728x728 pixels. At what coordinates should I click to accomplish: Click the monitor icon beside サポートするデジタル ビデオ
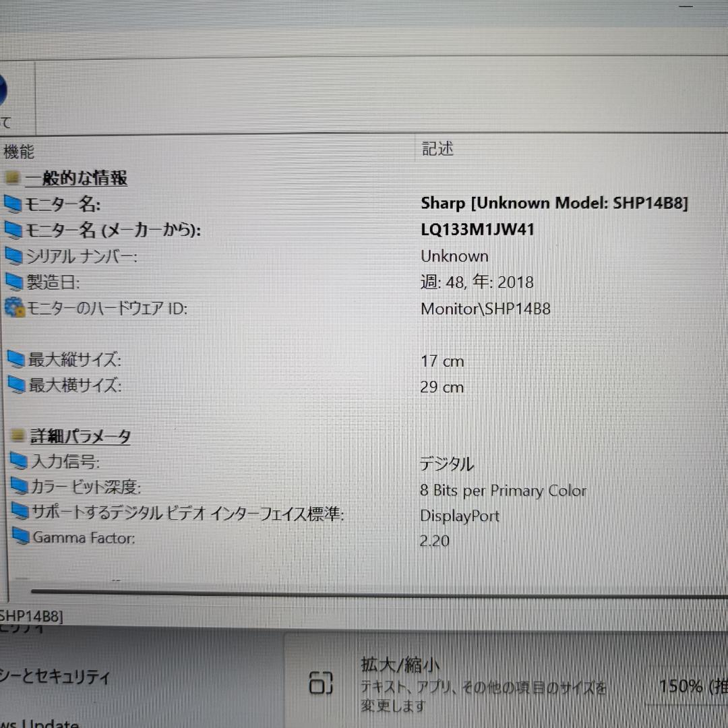point(20,511)
